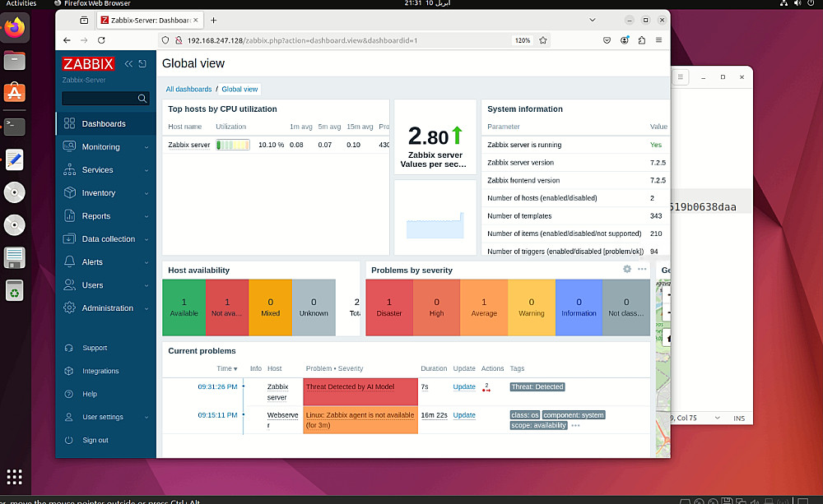Click the gray Unknown host tile
The width and height of the screenshot is (823, 504).
(x=314, y=307)
